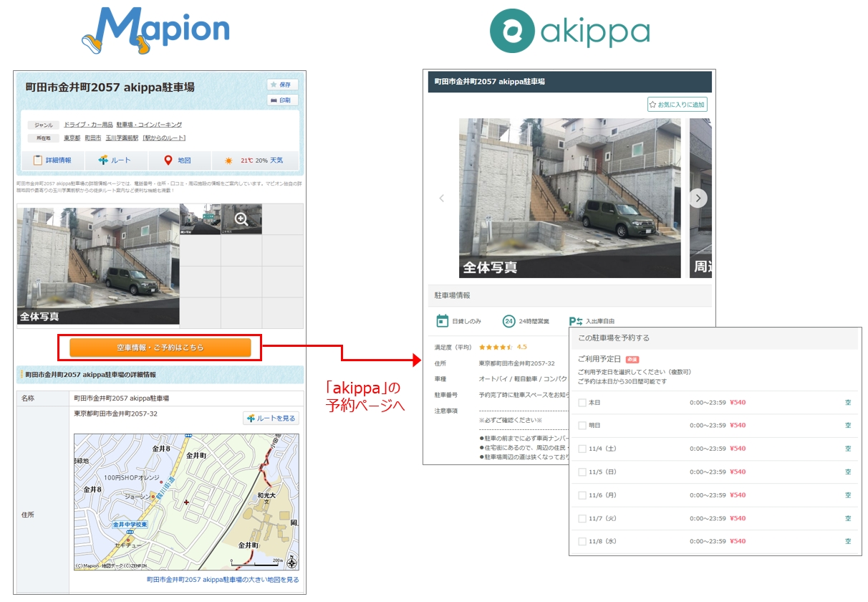Click the ルートを見る button
Screen dimensions: 868x602
pyautogui.click(x=271, y=418)
